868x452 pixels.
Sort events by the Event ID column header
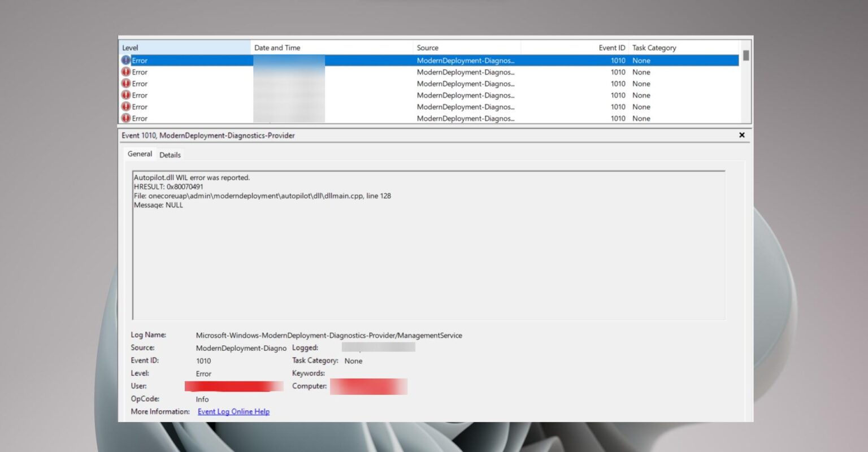[x=575, y=47]
